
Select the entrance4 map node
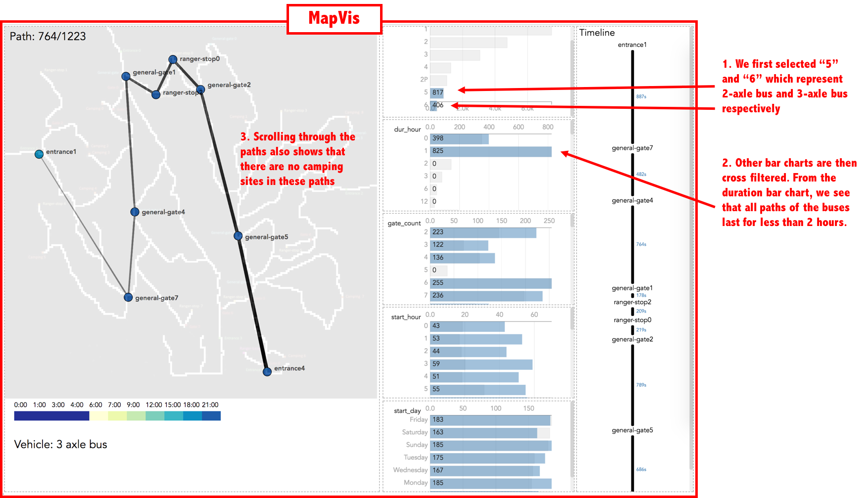pyautogui.click(x=267, y=371)
